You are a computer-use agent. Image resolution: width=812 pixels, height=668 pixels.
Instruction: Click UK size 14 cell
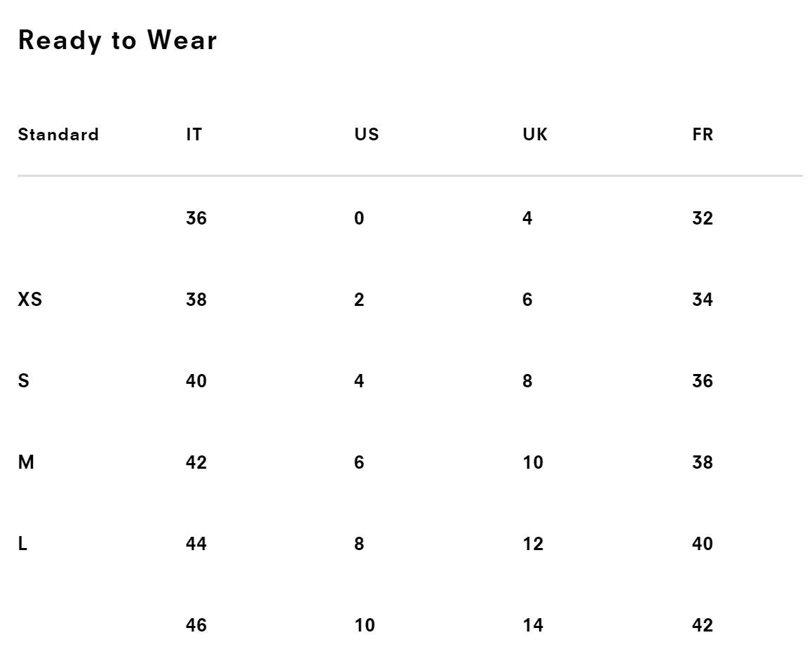pos(533,625)
